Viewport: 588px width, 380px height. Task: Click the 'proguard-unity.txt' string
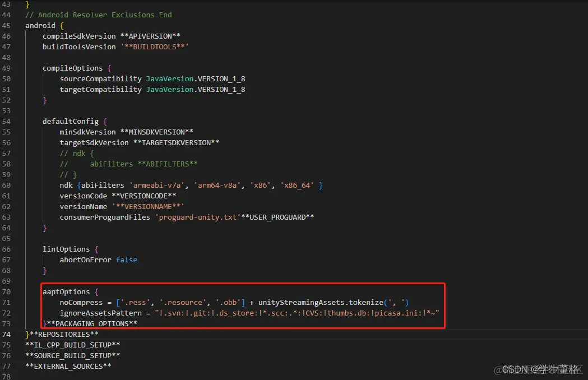pyautogui.click(x=198, y=217)
